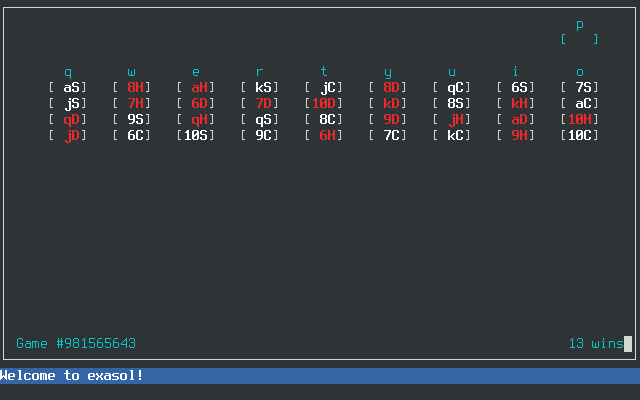Select the 7S card in column o

580,87
